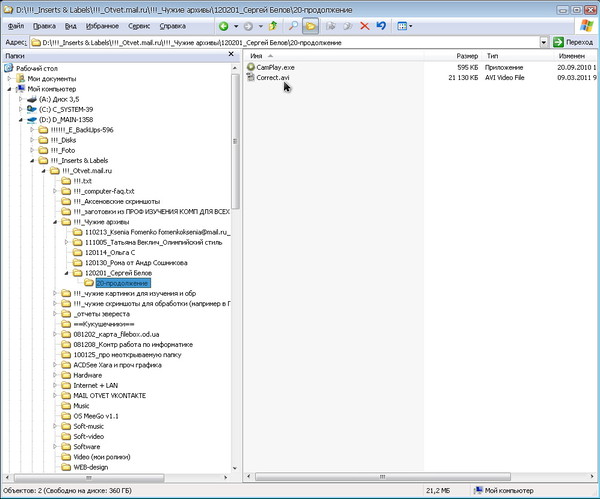Expand the (A:) Диск 3,5 node
The height and width of the screenshot is (499, 600).
[x=21, y=99]
